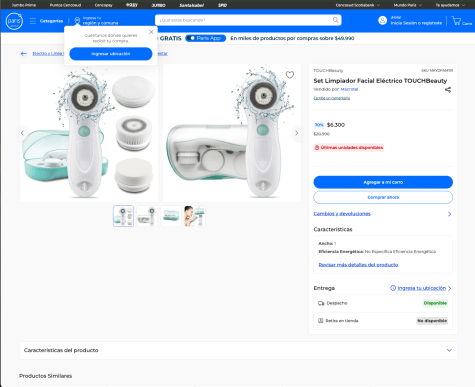Screen dimensions: 475x387
Task: Click Ingresar ubicación button
Action: (x=111, y=54)
